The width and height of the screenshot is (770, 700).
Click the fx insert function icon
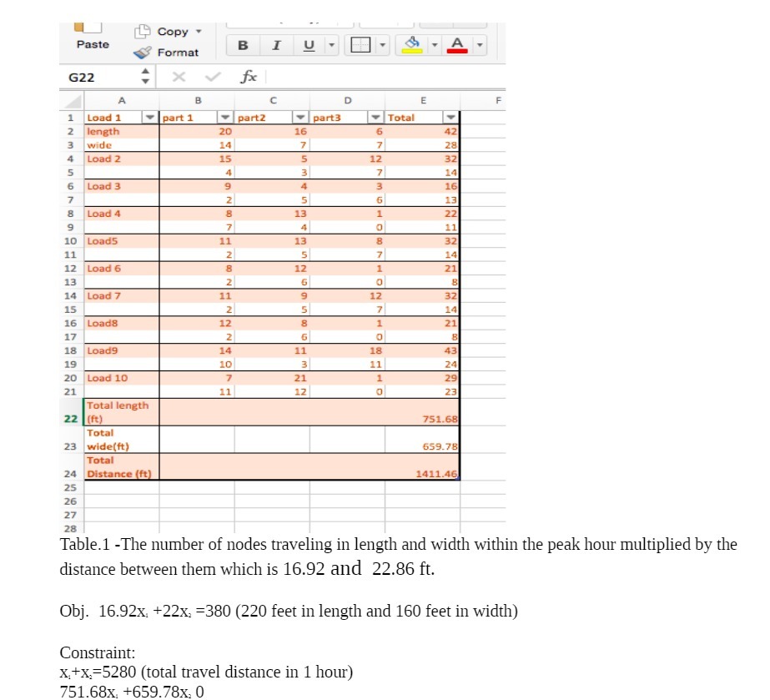pyautogui.click(x=249, y=77)
